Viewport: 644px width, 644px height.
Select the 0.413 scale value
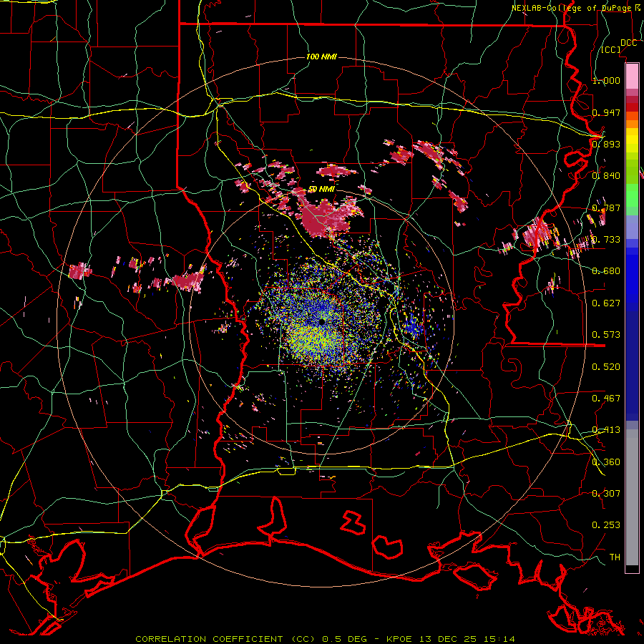(x=606, y=430)
